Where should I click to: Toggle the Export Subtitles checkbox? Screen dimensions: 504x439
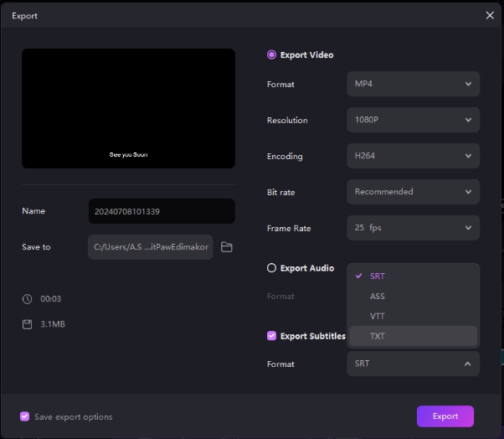tap(271, 336)
